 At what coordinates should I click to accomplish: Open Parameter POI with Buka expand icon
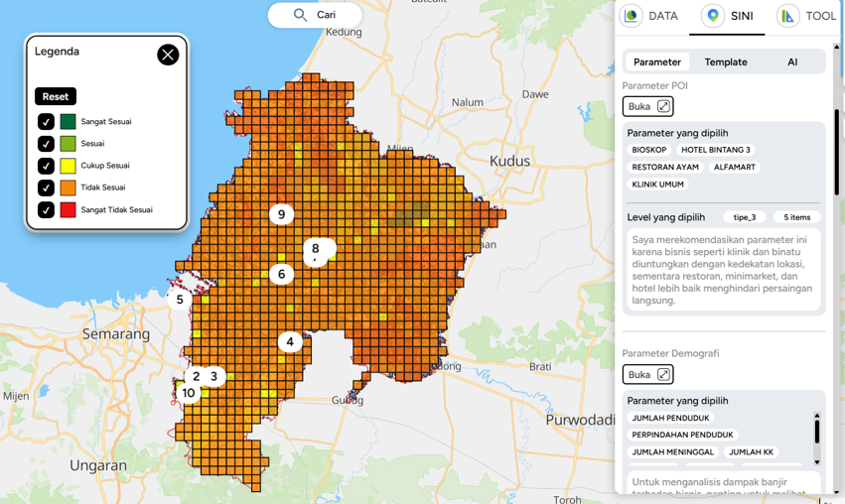click(x=663, y=106)
